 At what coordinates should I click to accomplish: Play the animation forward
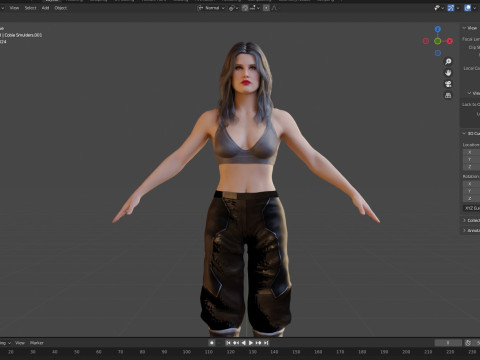click(251, 343)
